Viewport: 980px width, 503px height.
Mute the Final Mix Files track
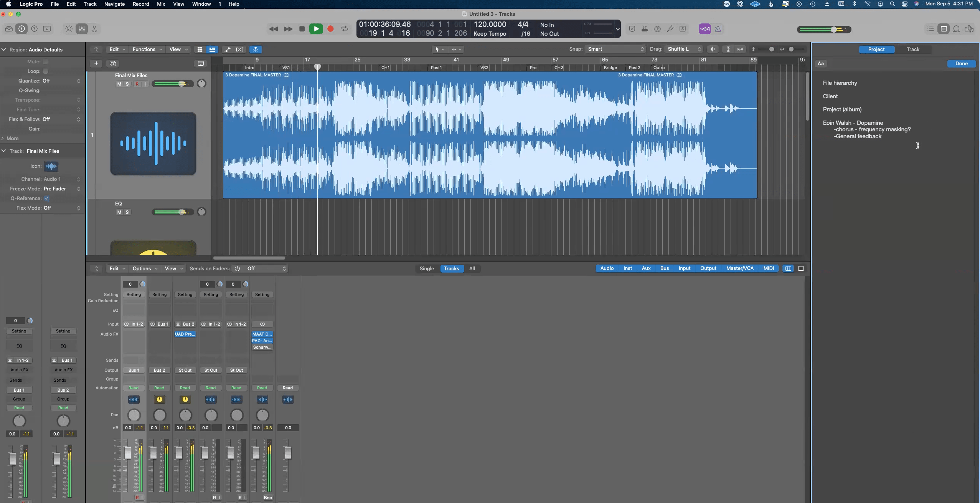point(119,84)
